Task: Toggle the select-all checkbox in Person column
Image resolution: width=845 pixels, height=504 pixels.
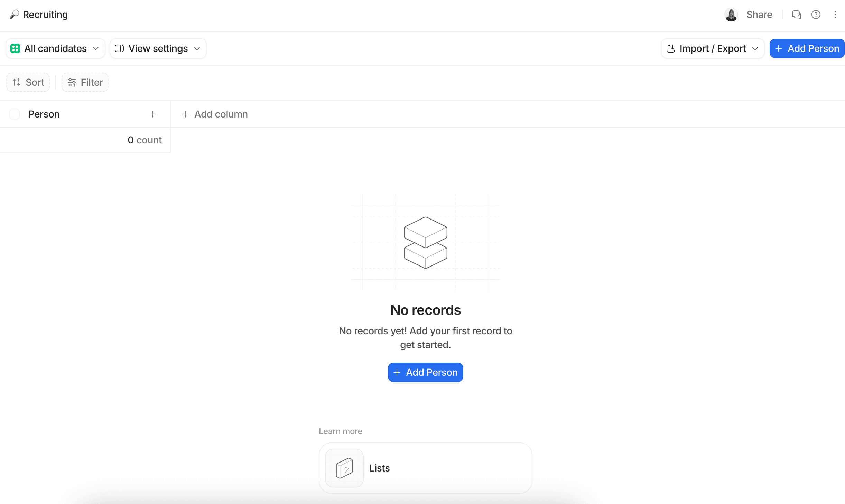Action: (x=14, y=114)
